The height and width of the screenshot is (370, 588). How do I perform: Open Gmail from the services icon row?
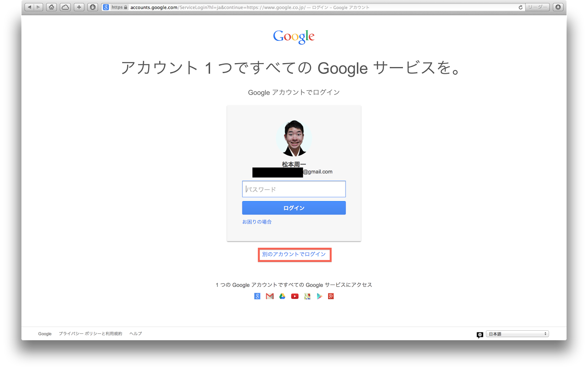click(x=270, y=296)
